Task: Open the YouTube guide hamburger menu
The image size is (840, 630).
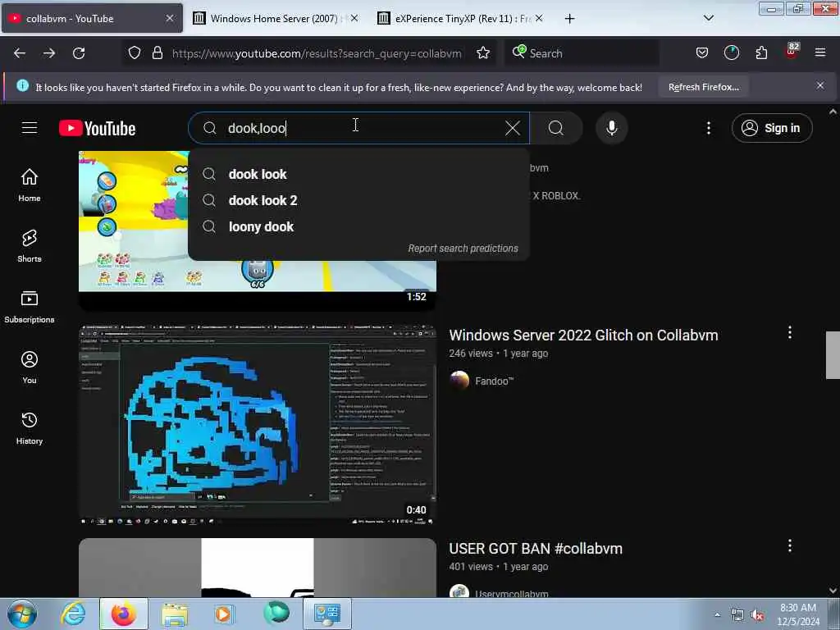Action: pos(30,128)
